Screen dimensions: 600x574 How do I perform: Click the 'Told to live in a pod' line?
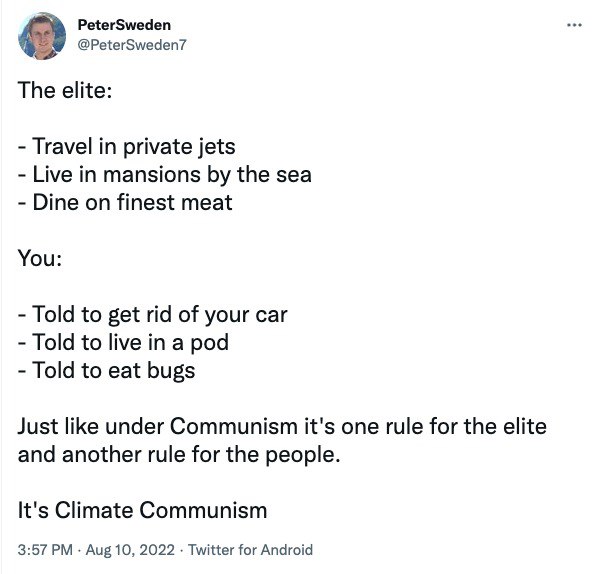pos(124,342)
